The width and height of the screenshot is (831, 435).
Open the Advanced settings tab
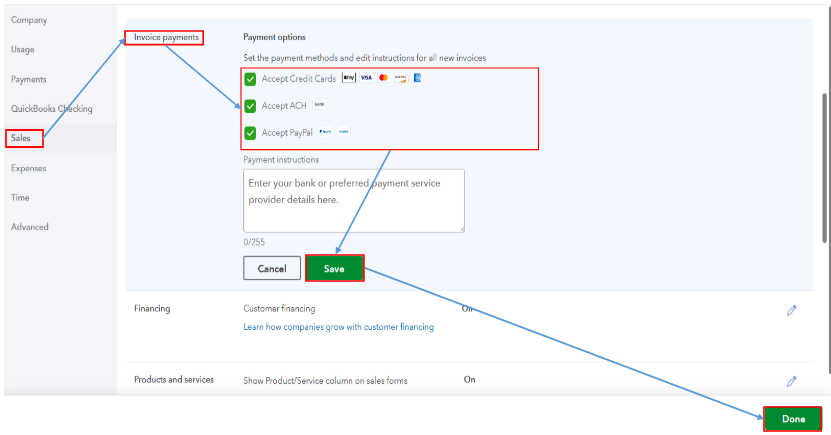click(x=30, y=227)
